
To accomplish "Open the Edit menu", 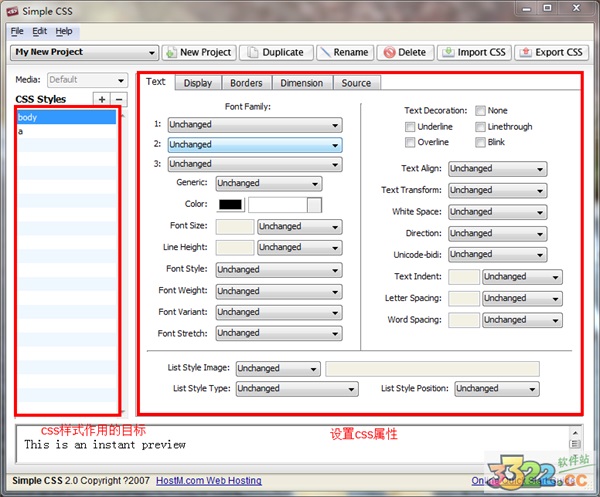I will click(x=40, y=31).
